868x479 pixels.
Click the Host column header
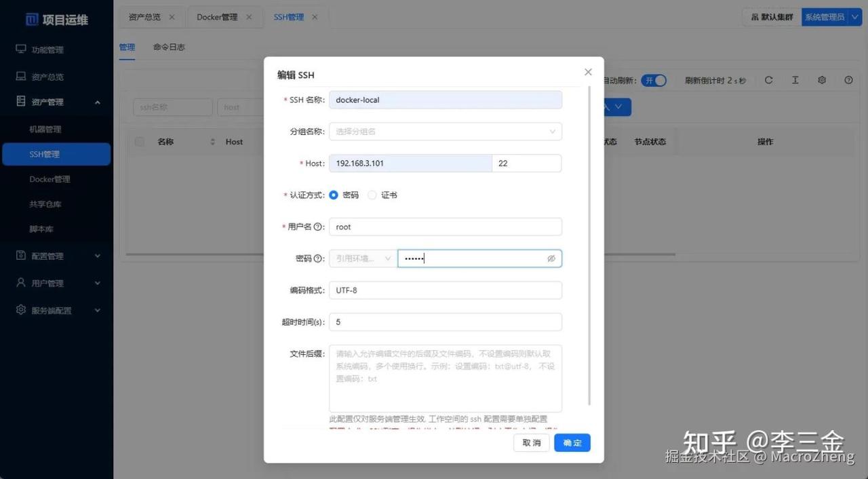[235, 142]
